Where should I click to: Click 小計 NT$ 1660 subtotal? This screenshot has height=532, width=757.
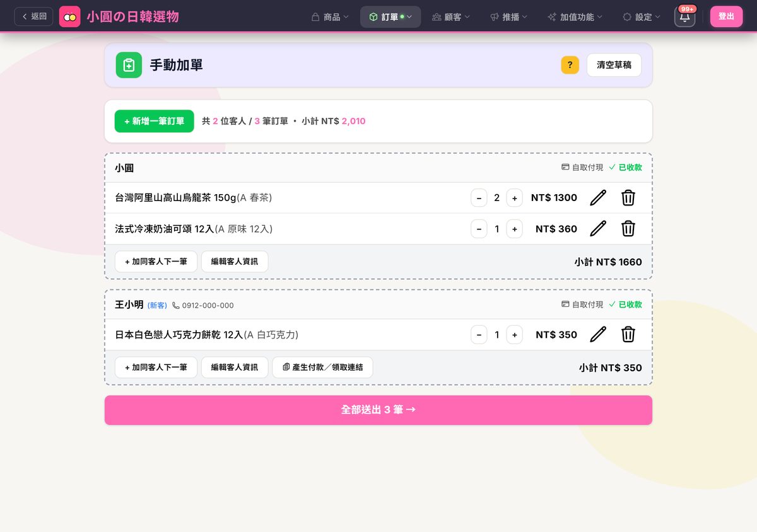608,262
